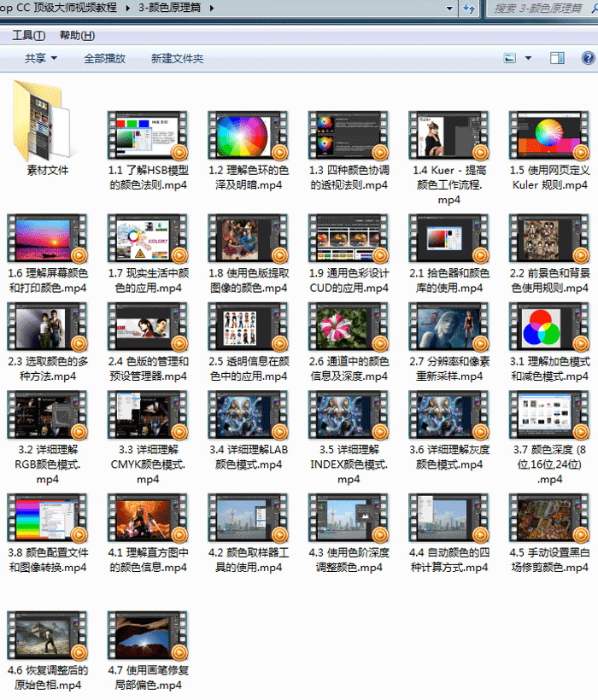Click the 全部播放 button
The image size is (598, 700).
(x=104, y=58)
